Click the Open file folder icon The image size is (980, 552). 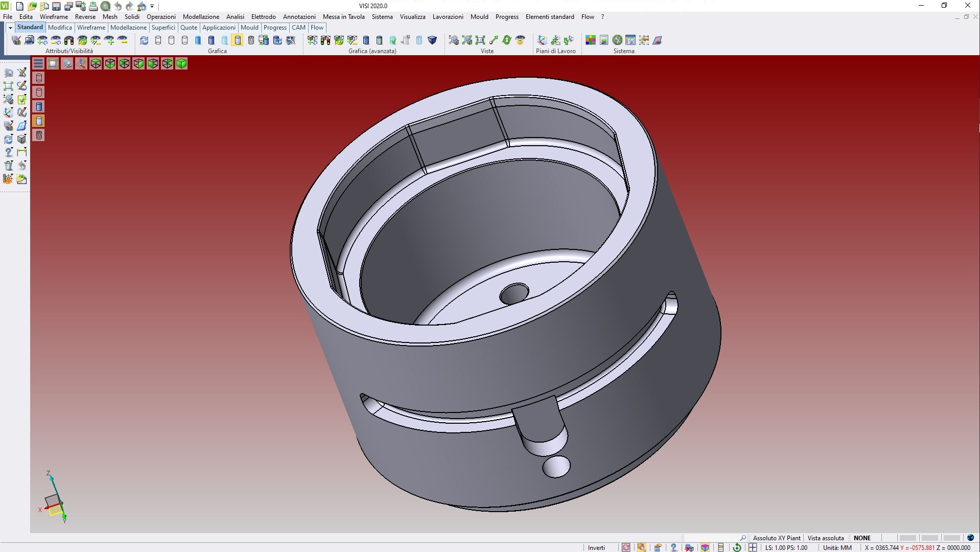[32, 6]
